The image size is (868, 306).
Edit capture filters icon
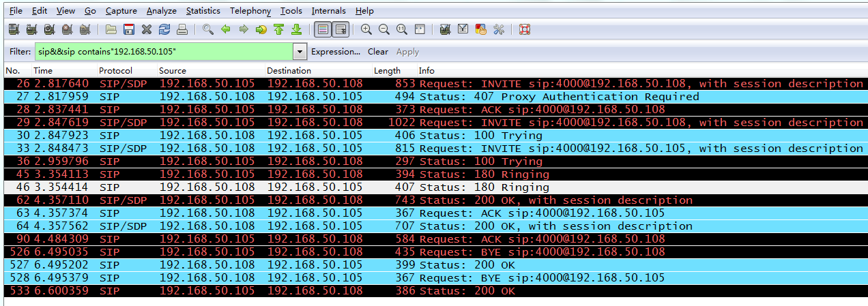point(446,29)
